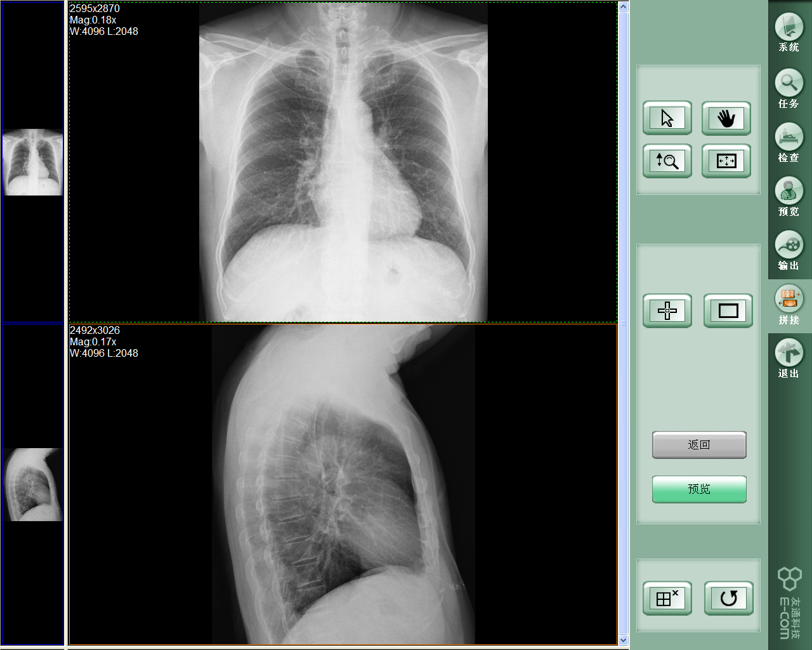
Task: Select the frontal chest X-ray thumbnail
Action: [32, 162]
